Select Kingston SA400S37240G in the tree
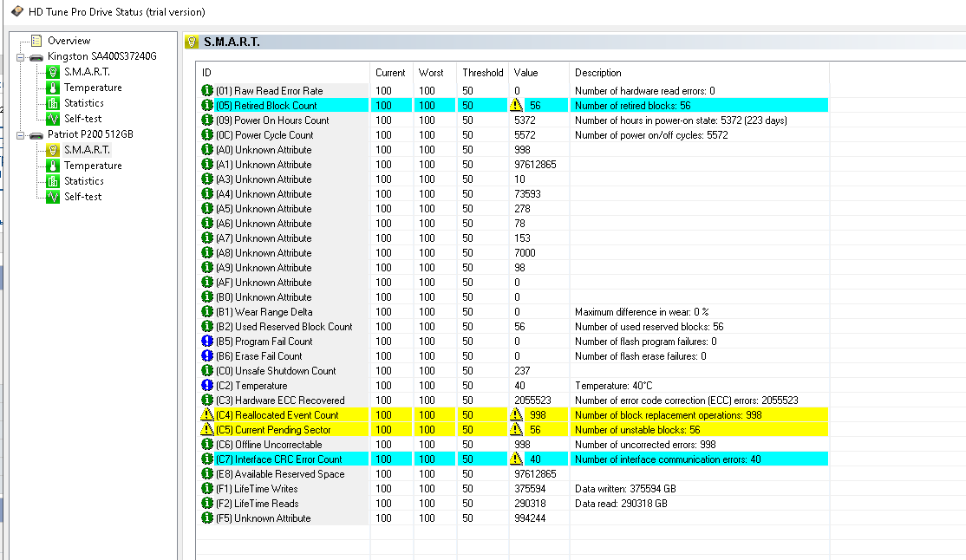This screenshot has height=560, width=966. (x=102, y=56)
